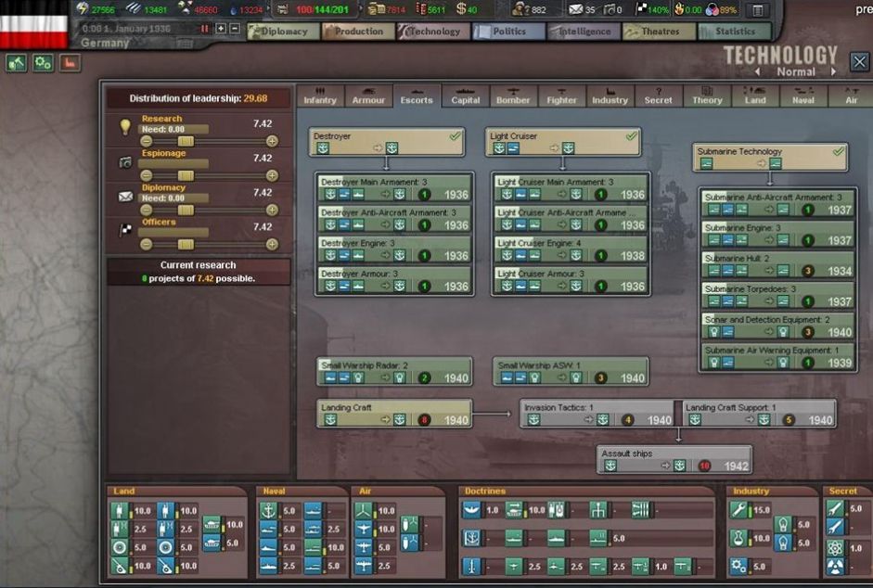
Task: Click the Officers checkered flag icon
Action: click(x=125, y=230)
